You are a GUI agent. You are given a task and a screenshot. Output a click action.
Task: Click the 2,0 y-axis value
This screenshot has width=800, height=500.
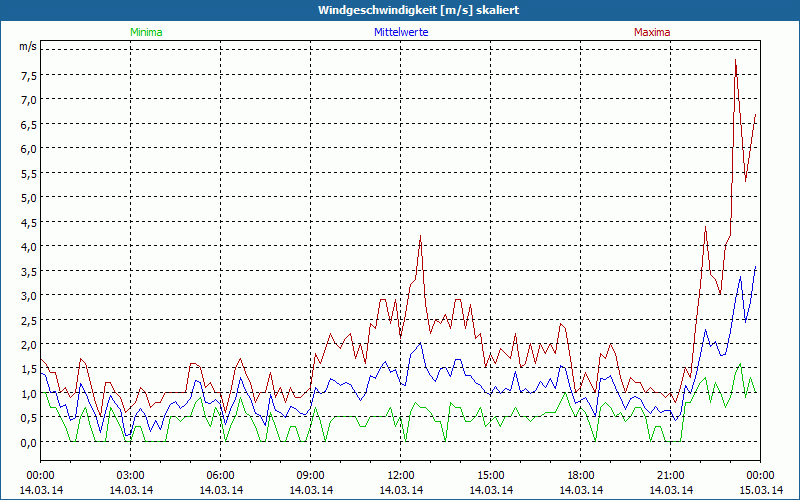[29, 345]
